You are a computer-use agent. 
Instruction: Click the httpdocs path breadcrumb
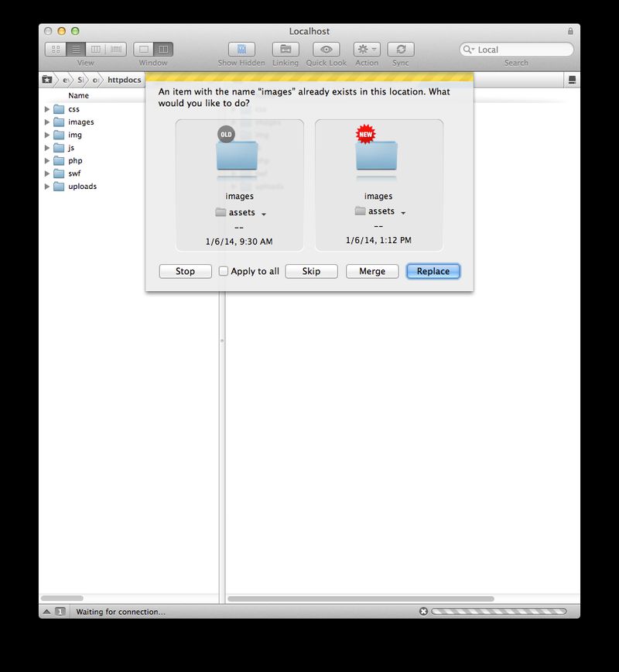[x=124, y=80]
